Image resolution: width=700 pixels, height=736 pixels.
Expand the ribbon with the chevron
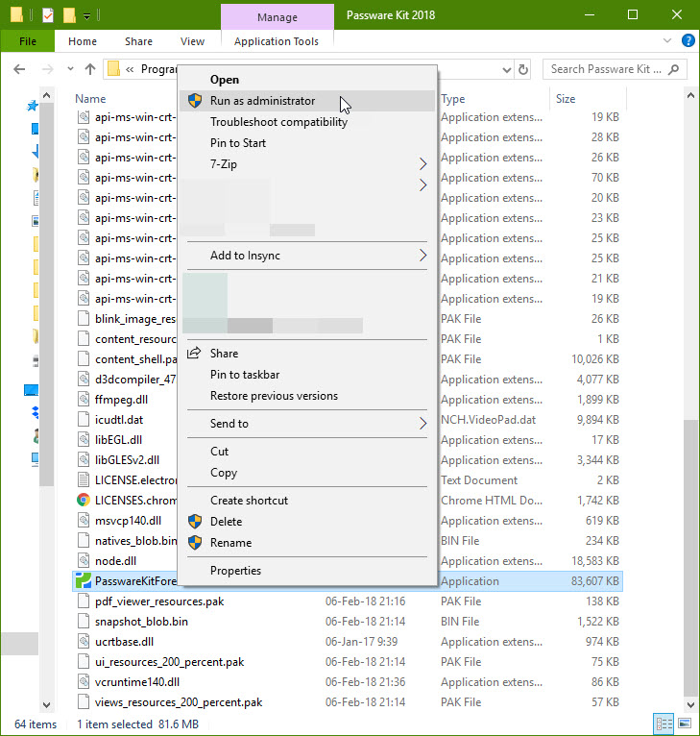tap(667, 41)
